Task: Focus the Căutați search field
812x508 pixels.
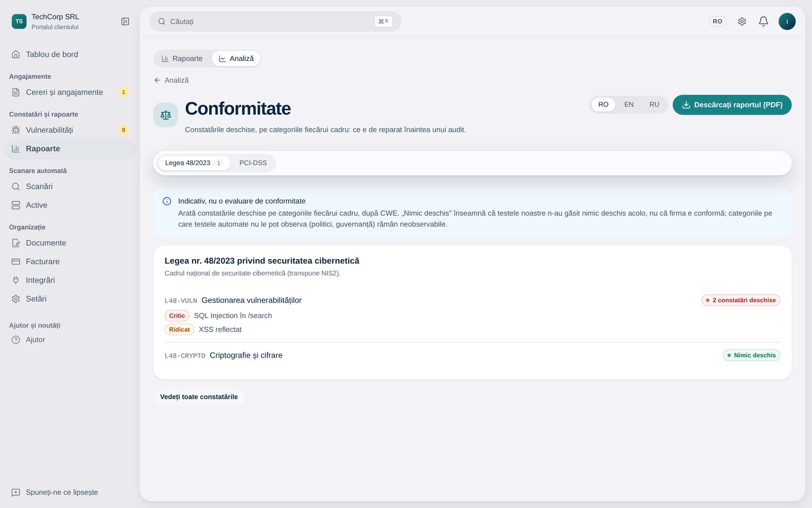Action: [x=275, y=21]
